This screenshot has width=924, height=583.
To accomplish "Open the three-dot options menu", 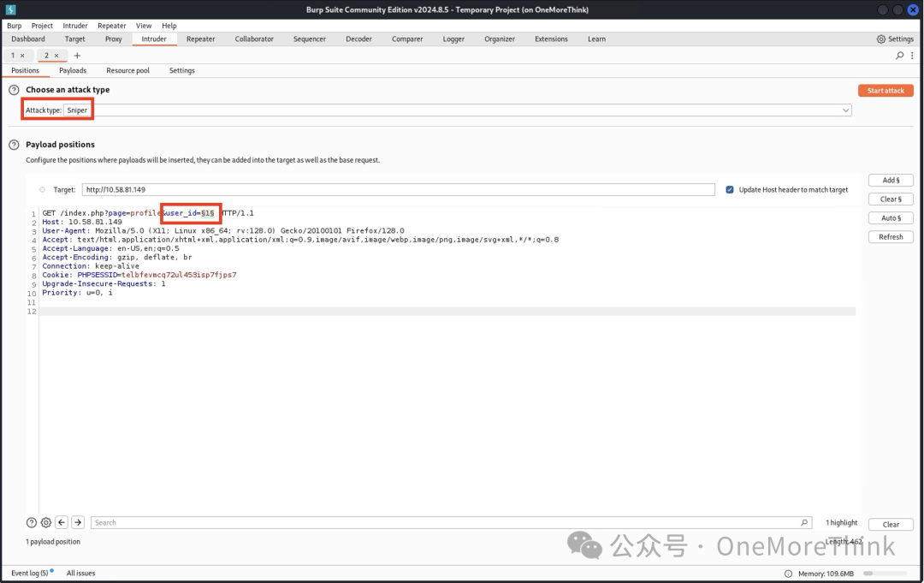I will coord(912,56).
